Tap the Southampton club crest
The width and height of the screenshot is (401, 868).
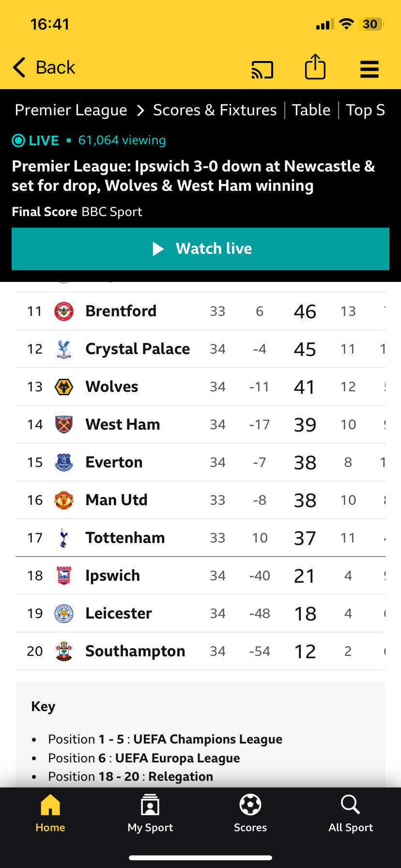pos(64,651)
